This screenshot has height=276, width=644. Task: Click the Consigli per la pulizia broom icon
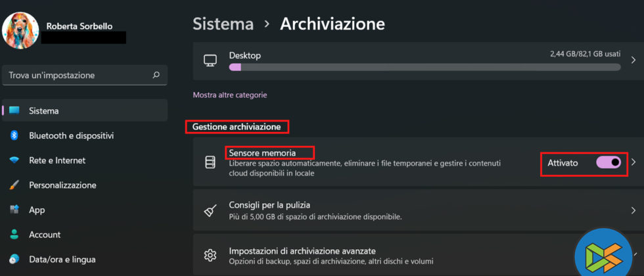pos(210,210)
